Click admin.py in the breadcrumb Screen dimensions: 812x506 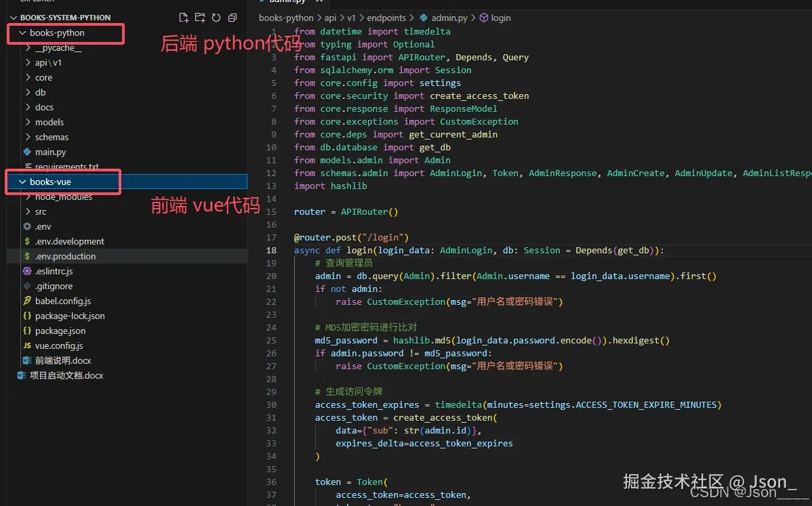(449, 18)
